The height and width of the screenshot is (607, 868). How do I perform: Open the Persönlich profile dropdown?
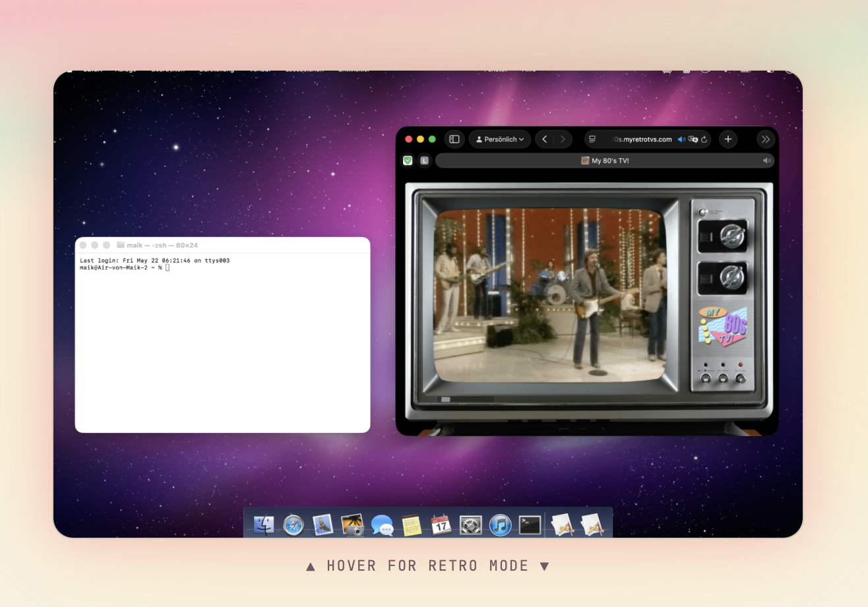(x=500, y=139)
